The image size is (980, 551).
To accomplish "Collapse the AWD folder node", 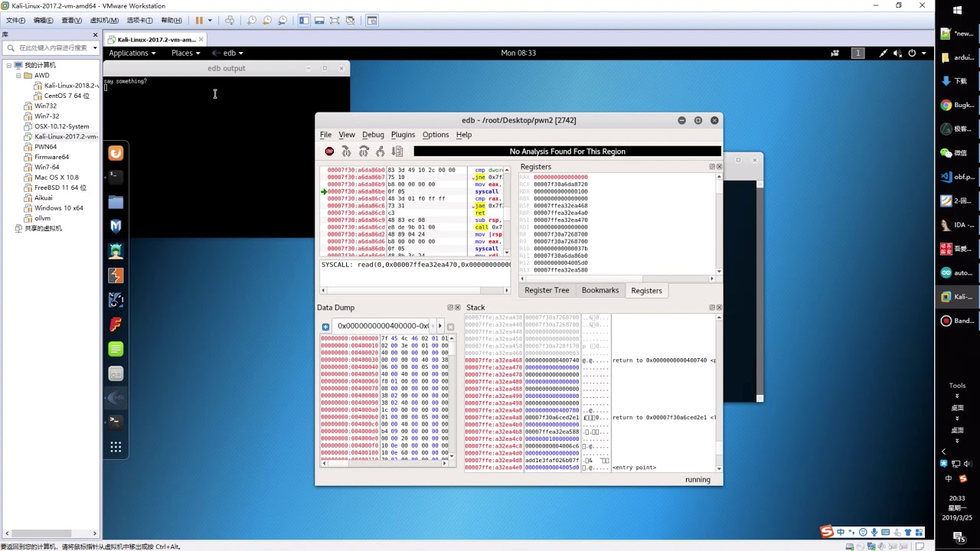I will coord(18,75).
